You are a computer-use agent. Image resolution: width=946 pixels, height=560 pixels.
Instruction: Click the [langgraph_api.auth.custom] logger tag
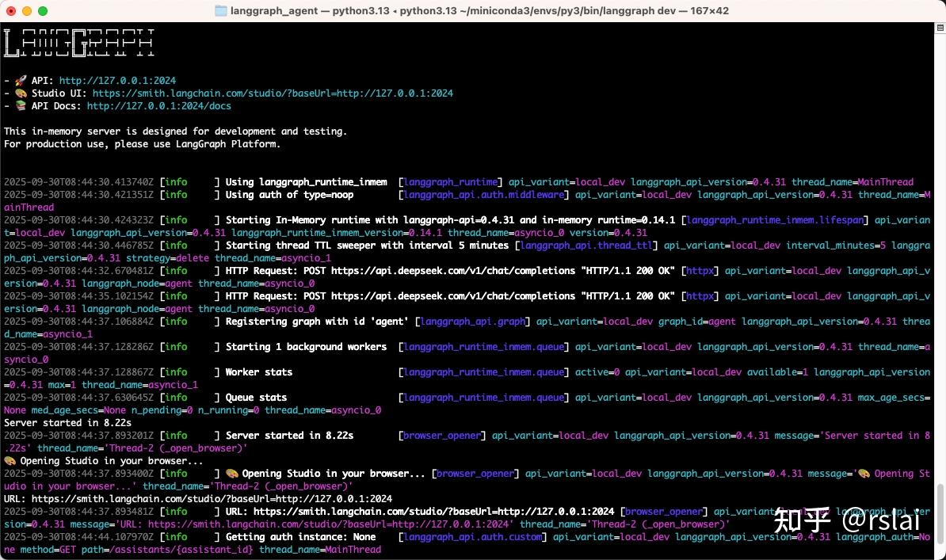click(473, 536)
